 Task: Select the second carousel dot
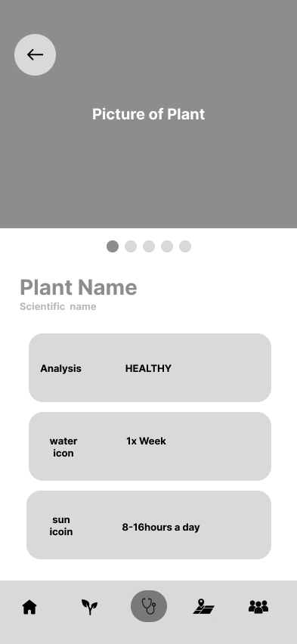coord(131,246)
